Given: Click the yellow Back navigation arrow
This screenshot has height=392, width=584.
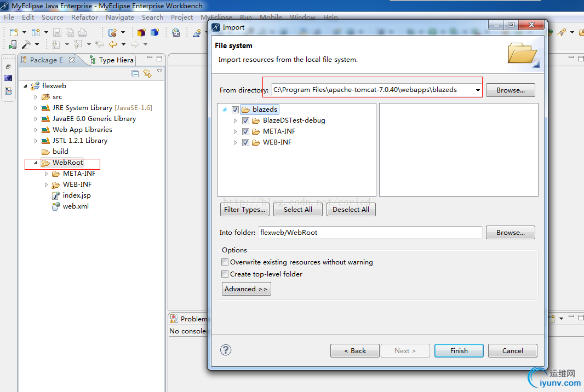Looking at the screenshot, I should [x=113, y=44].
